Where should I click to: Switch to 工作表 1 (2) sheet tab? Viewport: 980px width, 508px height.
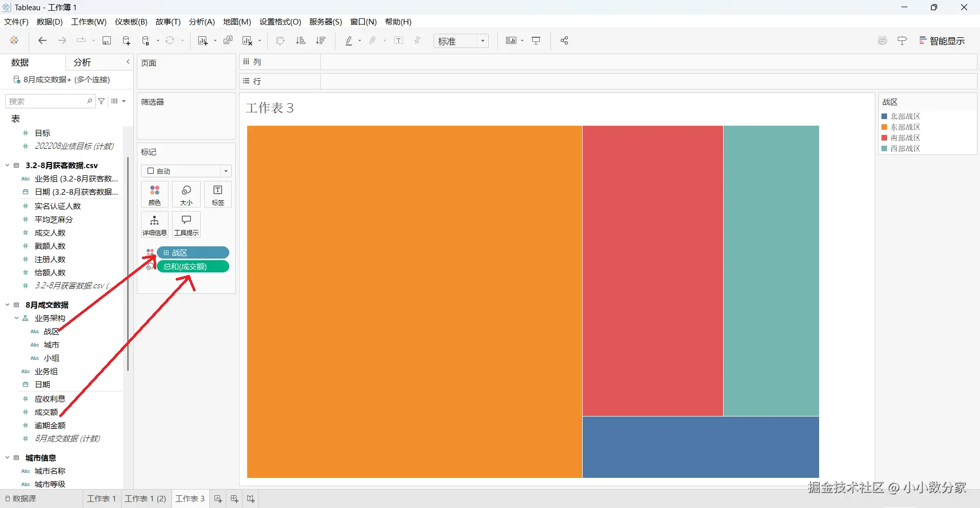pyautogui.click(x=146, y=499)
